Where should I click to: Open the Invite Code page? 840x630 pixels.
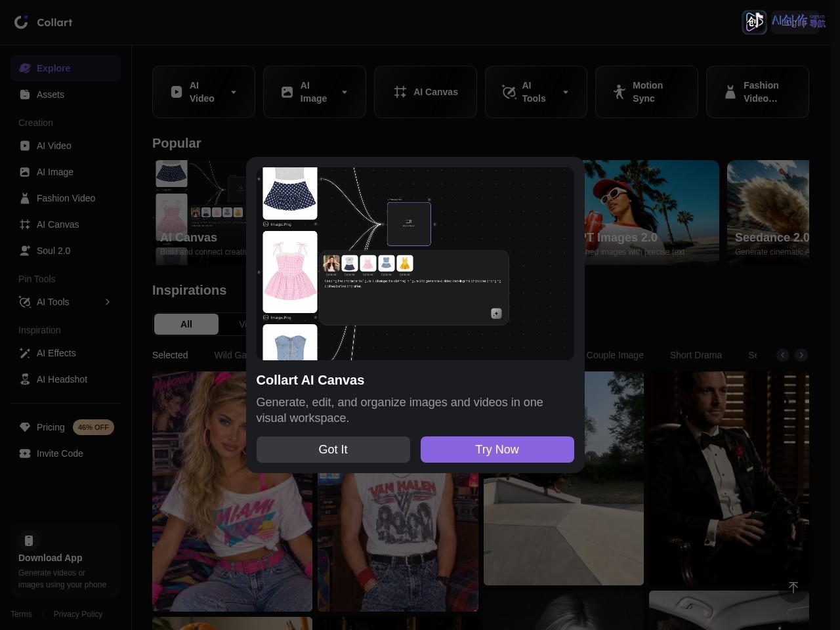pos(66,453)
